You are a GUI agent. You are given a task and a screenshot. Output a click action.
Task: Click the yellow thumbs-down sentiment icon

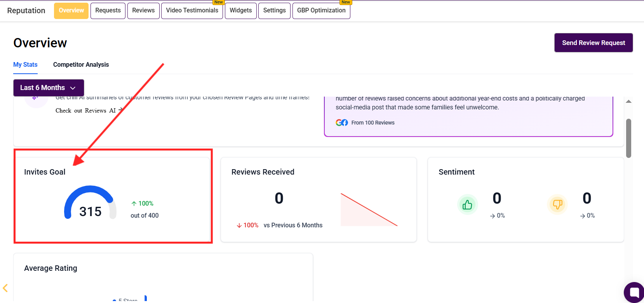[x=557, y=204]
